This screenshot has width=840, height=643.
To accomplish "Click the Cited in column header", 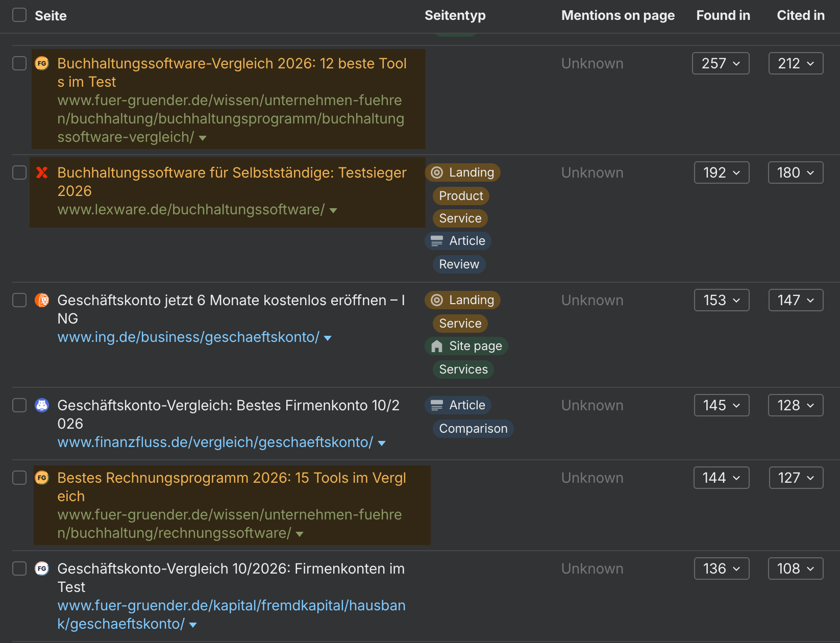I will [x=801, y=15].
